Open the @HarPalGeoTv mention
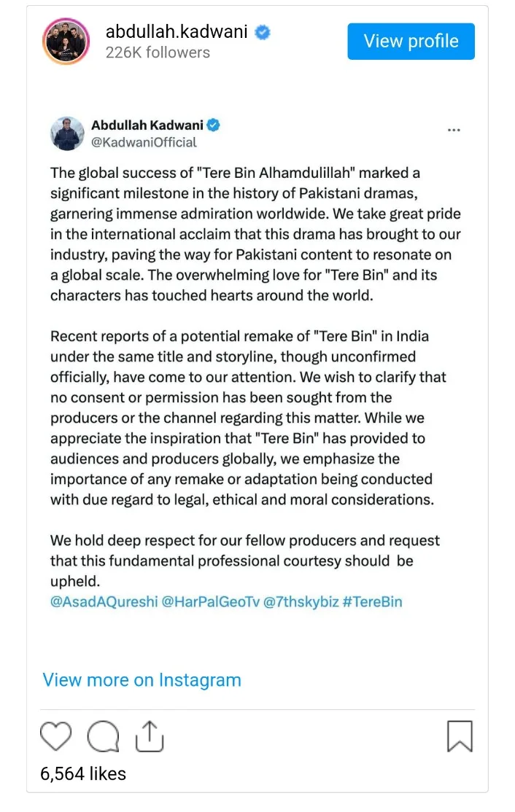This screenshot has width=515, height=812. tap(204, 602)
